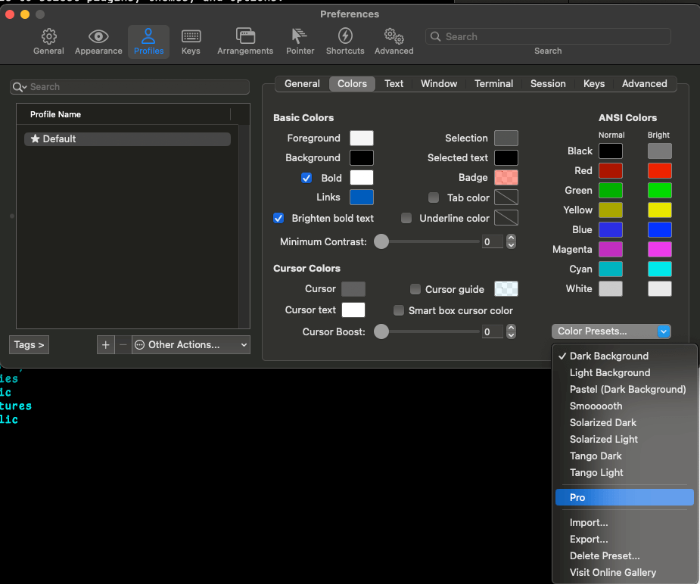Switch to the profile Keys tab
Viewport: 700px width, 584px height.
(x=594, y=84)
